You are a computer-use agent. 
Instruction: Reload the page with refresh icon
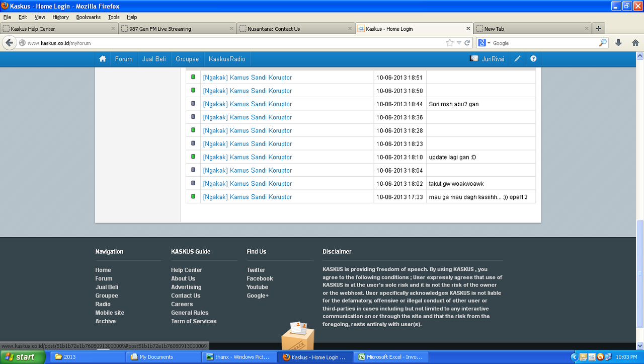(467, 43)
